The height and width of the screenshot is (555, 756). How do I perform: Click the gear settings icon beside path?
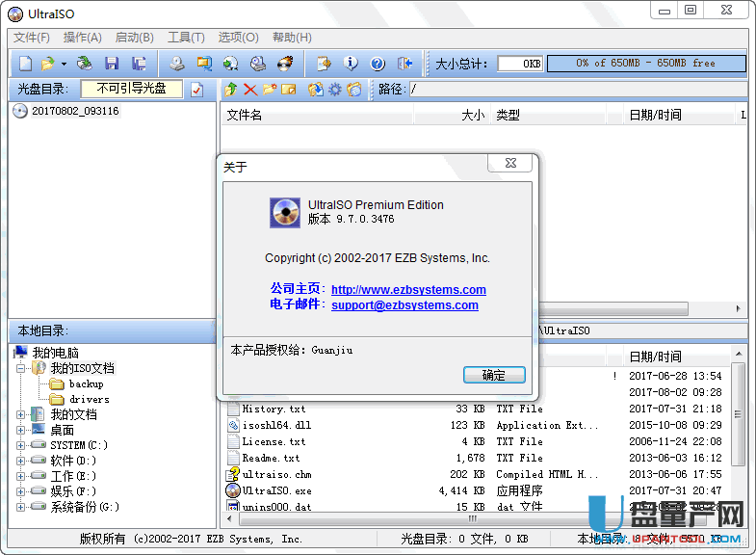(x=334, y=90)
